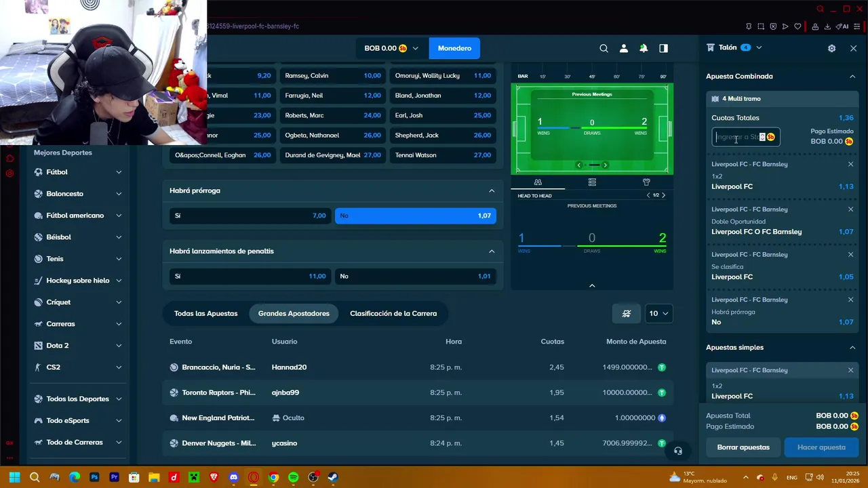
Task: Switch to Clasificación de la Carrera tab
Action: pyautogui.click(x=393, y=313)
